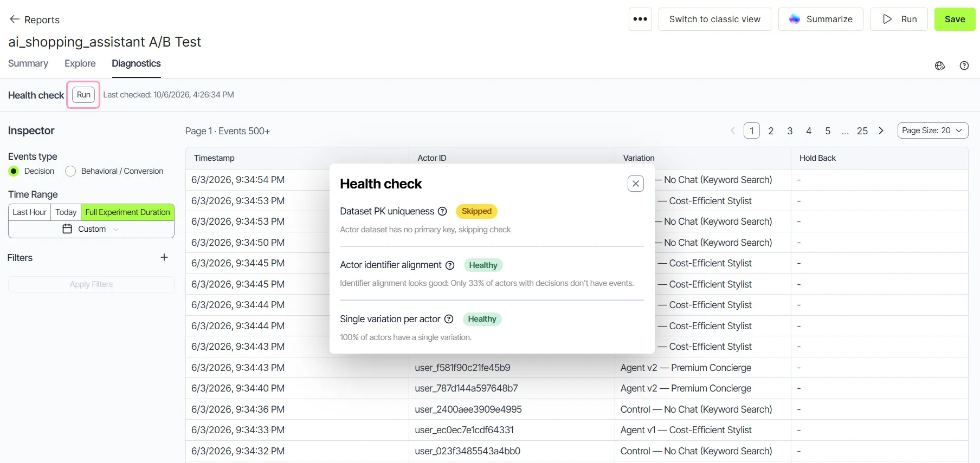Screen dimensions: 980x463
Task: Go to page 4 of events
Action: pyautogui.click(x=809, y=131)
